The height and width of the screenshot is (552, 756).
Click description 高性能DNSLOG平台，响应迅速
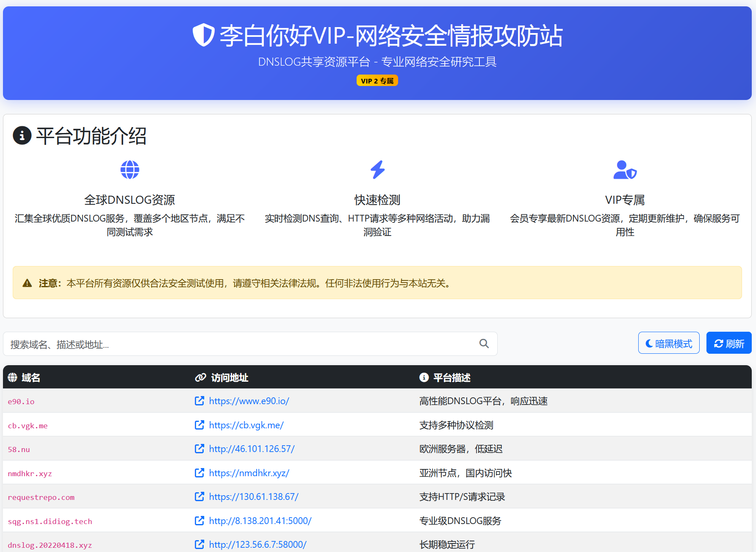(x=483, y=401)
